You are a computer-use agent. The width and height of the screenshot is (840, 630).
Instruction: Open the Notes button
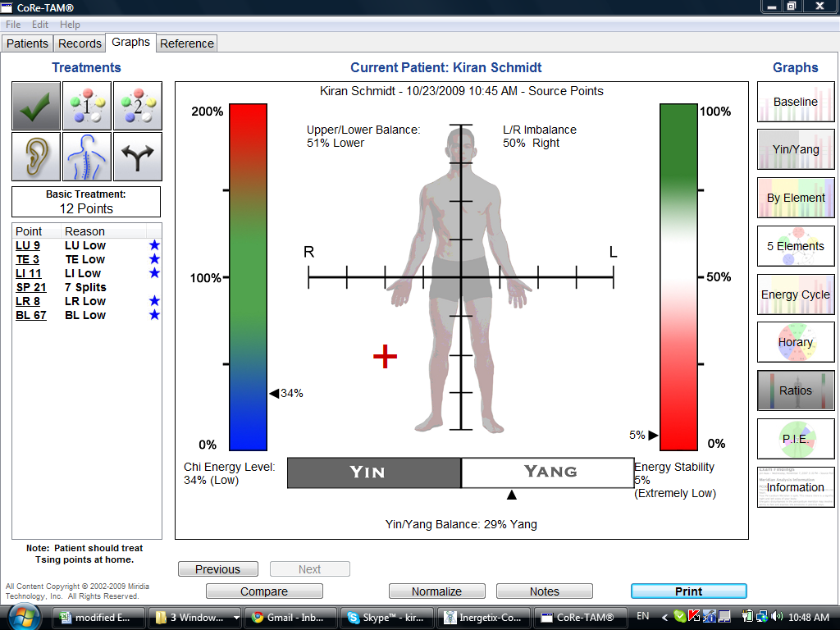pos(545,591)
